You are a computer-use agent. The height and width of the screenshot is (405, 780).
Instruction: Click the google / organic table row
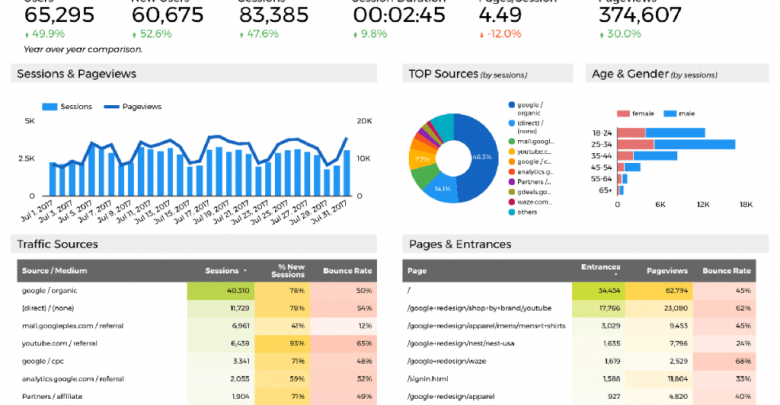coord(197,291)
